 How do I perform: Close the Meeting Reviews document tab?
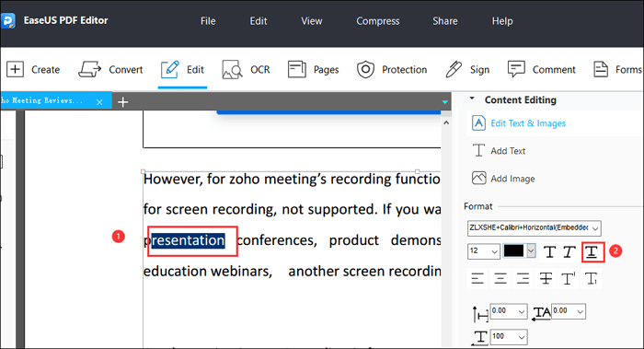click(99, 102)
